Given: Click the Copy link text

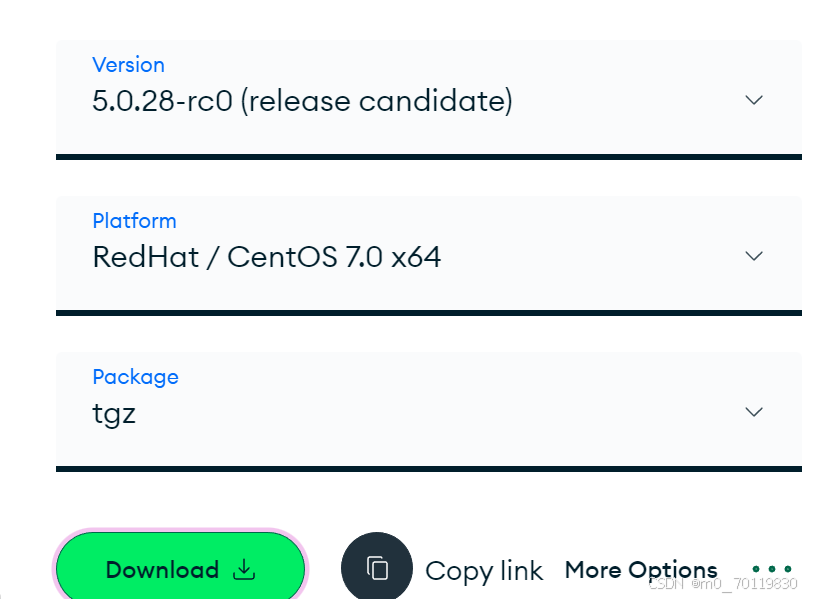Looking at the screenshot, I should (x=484, y=570).
